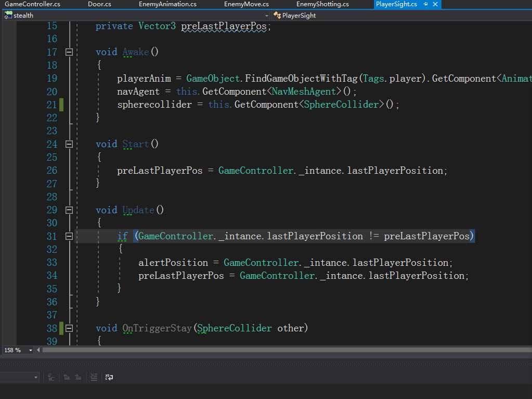
Task: Click line number 33 in the margin
Action: tap(52, 263)
